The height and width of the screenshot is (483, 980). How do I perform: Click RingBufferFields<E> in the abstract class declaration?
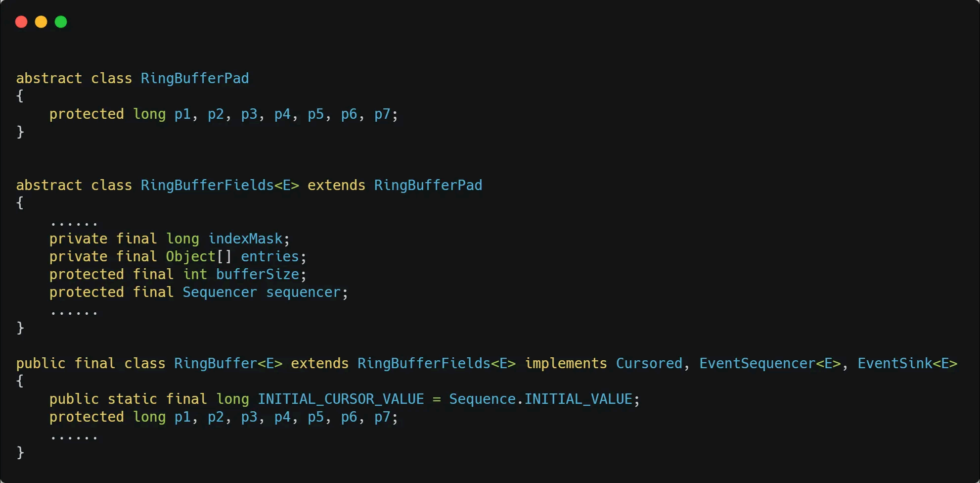coord(220,185)
